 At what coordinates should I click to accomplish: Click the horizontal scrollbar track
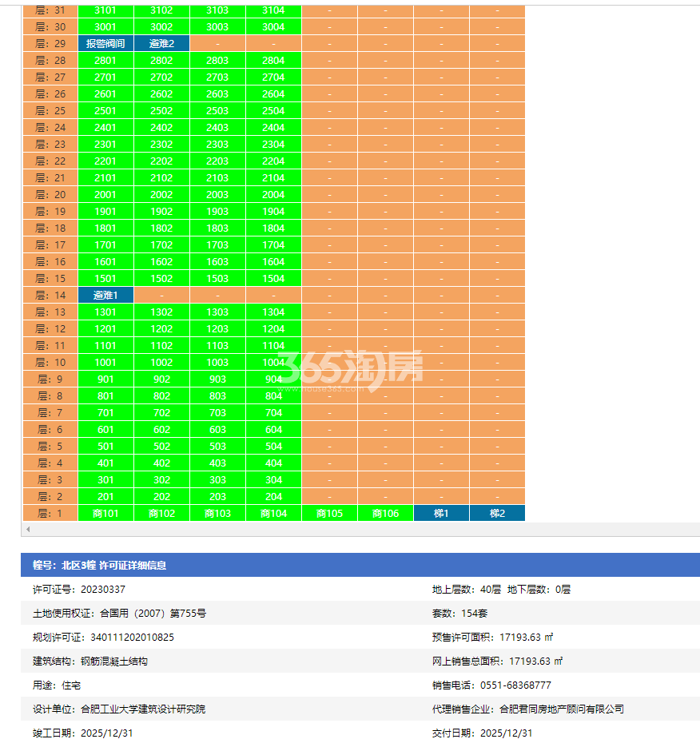coord(365,529)
